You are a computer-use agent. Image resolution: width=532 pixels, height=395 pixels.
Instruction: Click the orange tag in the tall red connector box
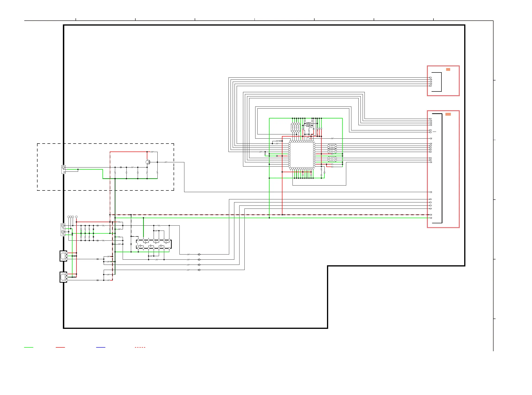pos(448,114)
